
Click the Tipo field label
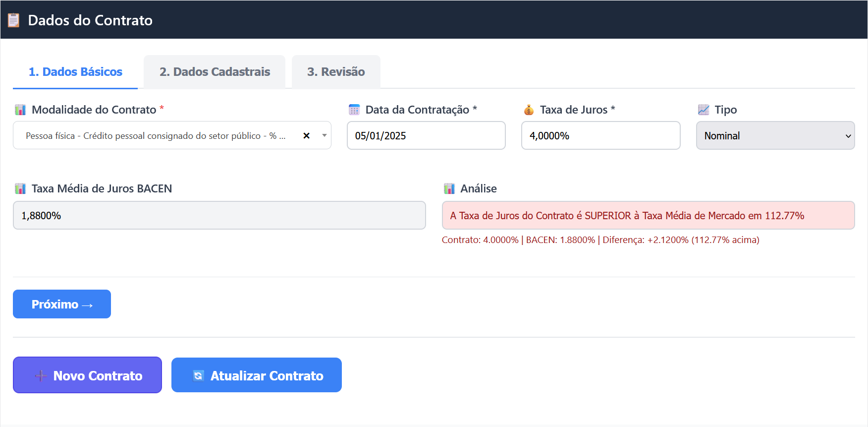pos(726,110)
